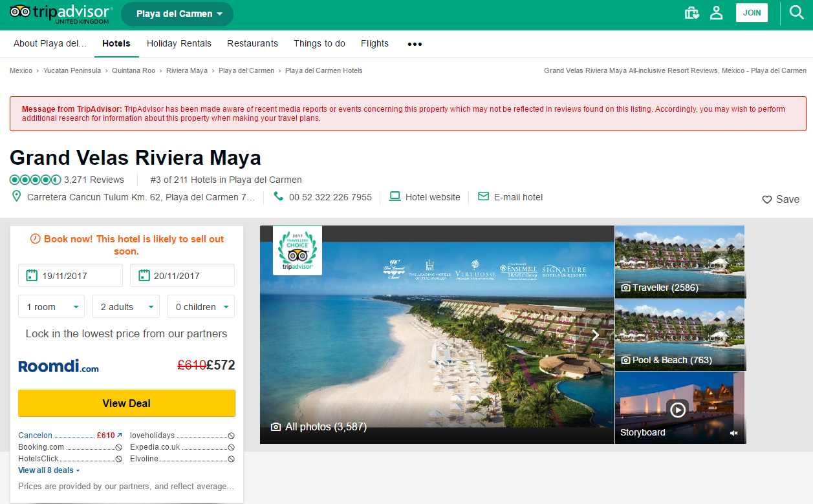
Task: Click #3 of 211 Hotels ranking text
Action: tap(226, 180)
